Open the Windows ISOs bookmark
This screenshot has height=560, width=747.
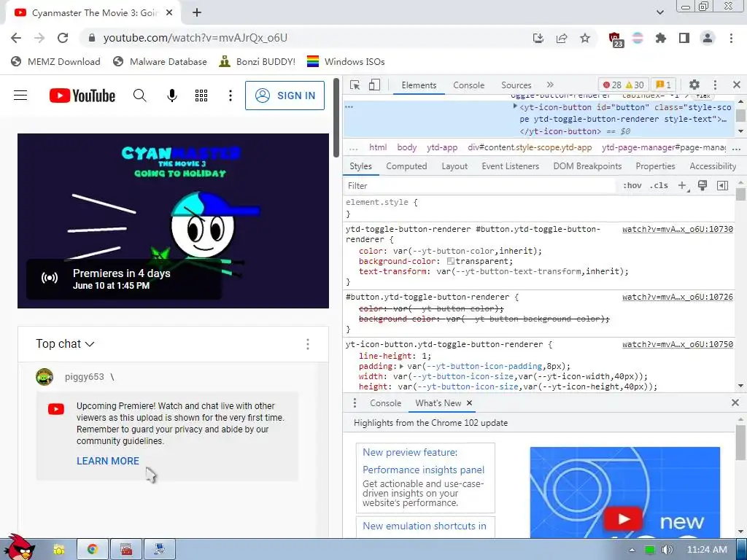(346, 61)
